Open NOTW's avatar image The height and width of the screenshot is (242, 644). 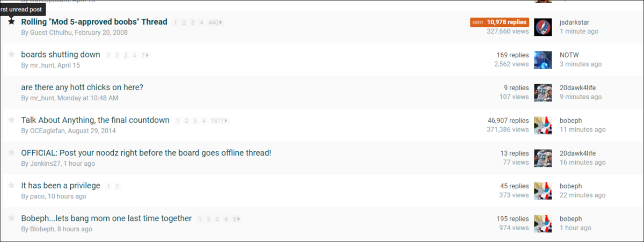tap(543, 60)
